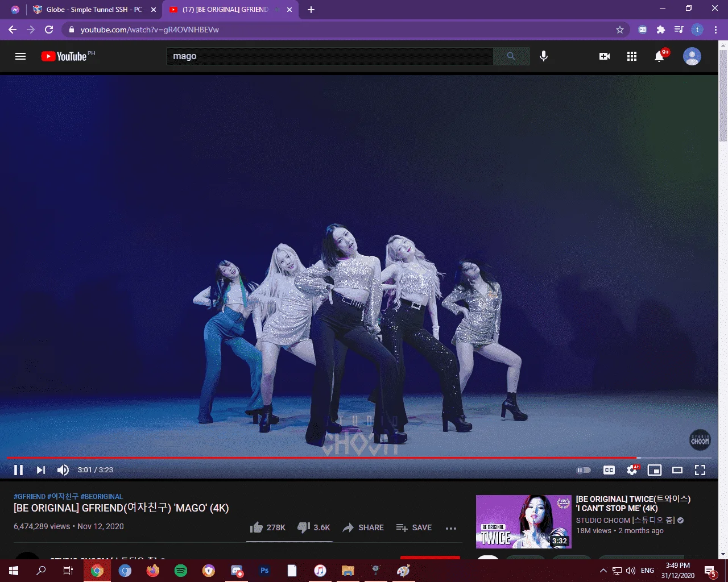Open File Explorer from the taskbar

[x=348, y=571]
